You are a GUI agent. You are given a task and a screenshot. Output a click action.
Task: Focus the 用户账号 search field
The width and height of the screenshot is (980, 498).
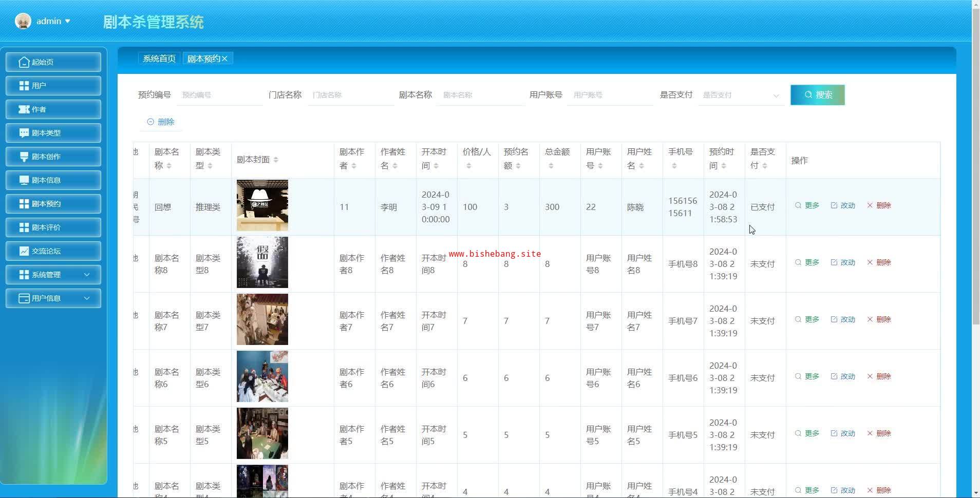pos(611,95)
